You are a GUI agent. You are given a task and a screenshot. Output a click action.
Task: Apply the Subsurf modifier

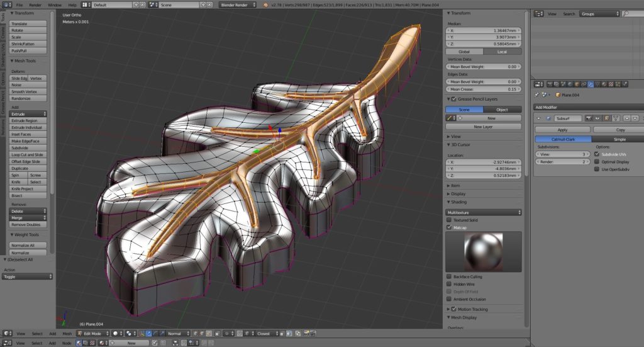(x=562, y=130)
